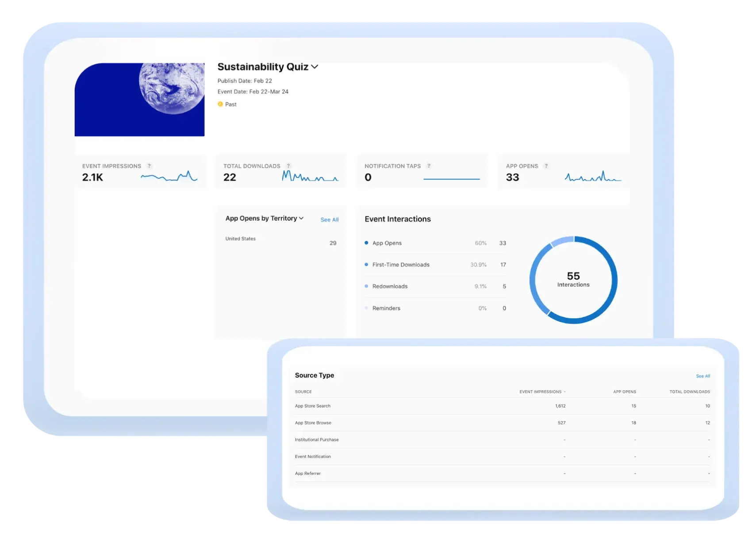This screenshot has width=756, height=539.
Task: Click See All in territory panel
Action: pos(329,219)
